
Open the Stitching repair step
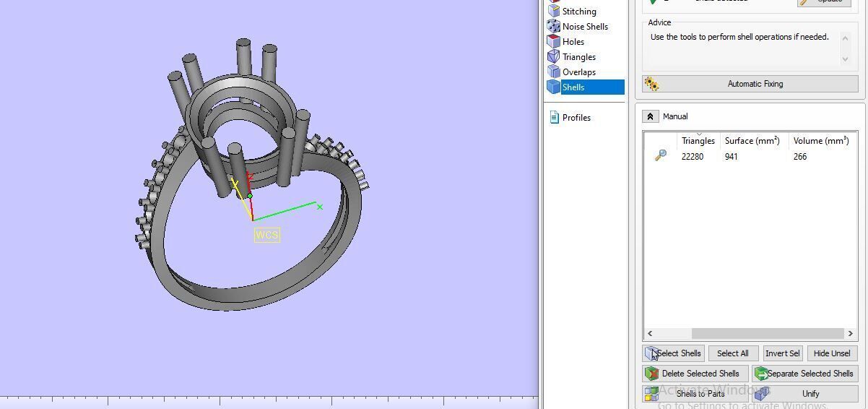[x=579, y=12]
